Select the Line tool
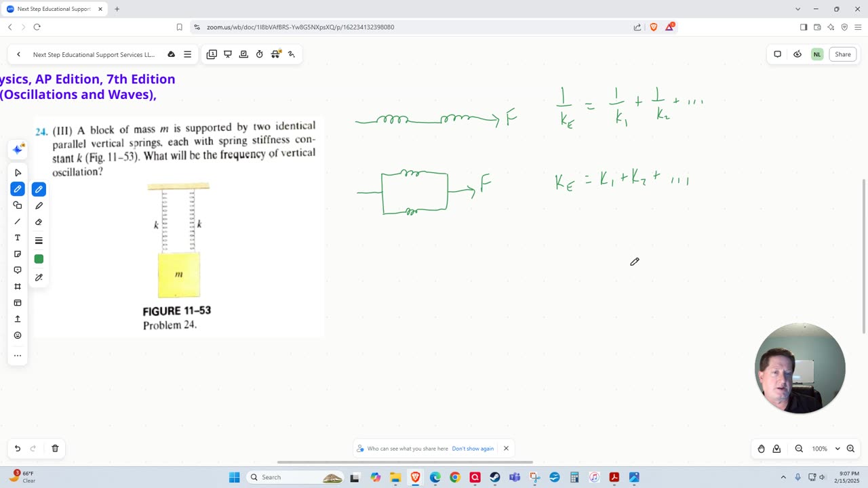868x488 pixels. tap(18, 222)
